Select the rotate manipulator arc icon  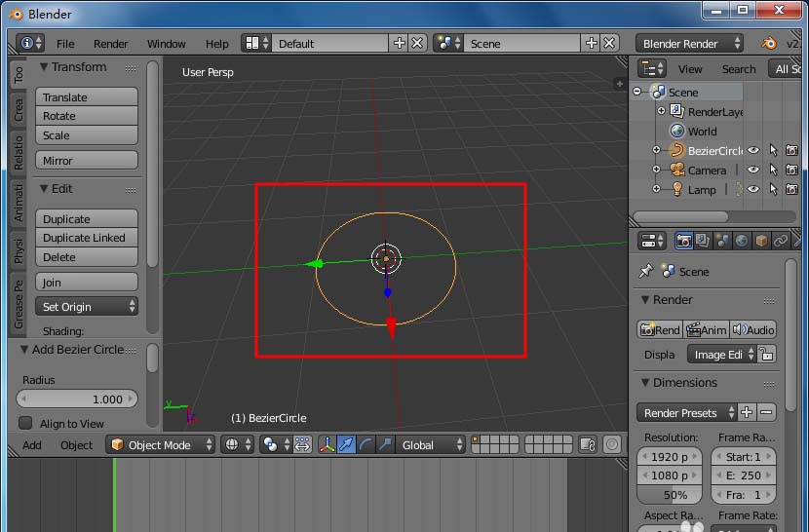tap(366, 445)
